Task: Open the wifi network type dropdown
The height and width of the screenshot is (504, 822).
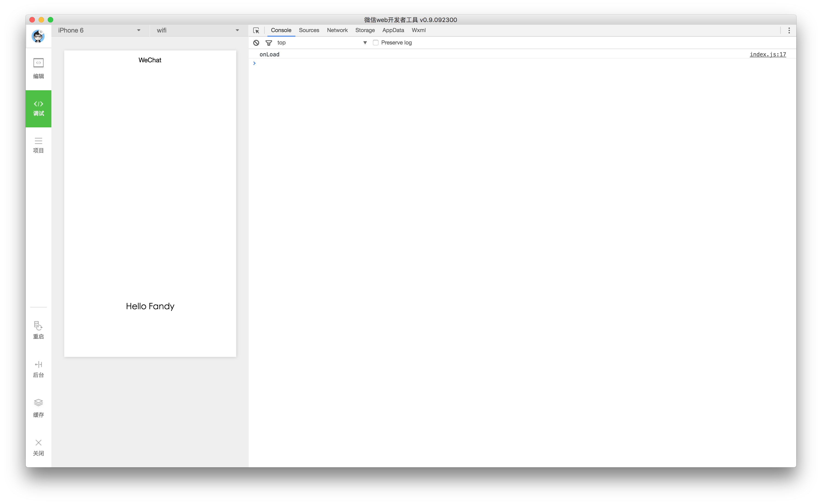Action: 198,30
